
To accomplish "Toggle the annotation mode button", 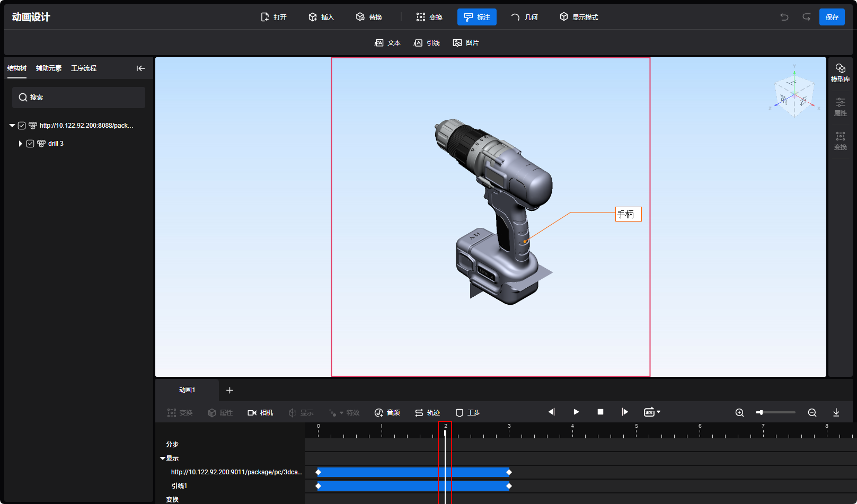I will tap(476, 17).
